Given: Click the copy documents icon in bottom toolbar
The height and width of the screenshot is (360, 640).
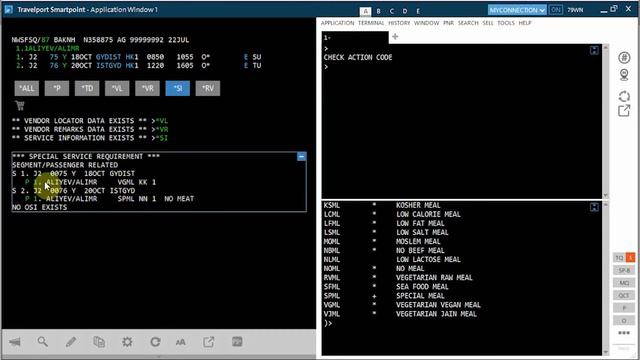Looking at the screenshot, I should click(x=99, y=342).
